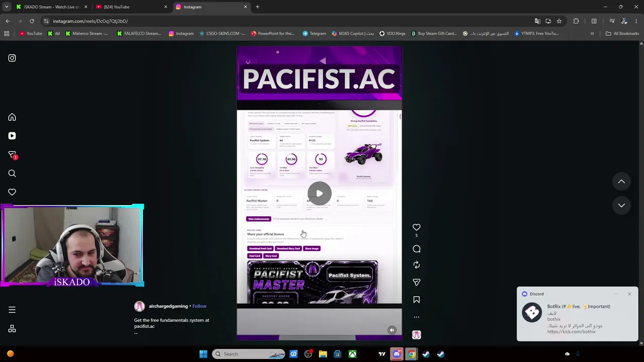This screenshot has width=644, height=362.
Task: Open the tab search dropdown
Action: pyautogui.click(x=7, y=7)
